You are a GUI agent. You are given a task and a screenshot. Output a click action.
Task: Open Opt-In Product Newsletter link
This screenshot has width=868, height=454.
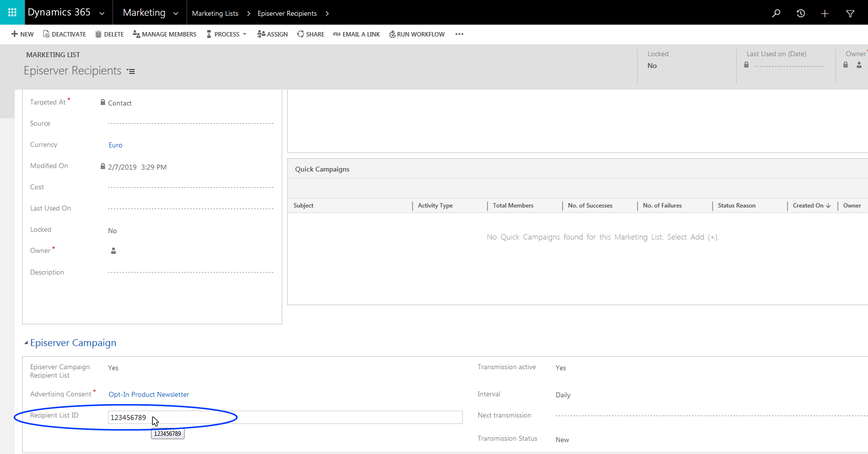tap(149, 394)
